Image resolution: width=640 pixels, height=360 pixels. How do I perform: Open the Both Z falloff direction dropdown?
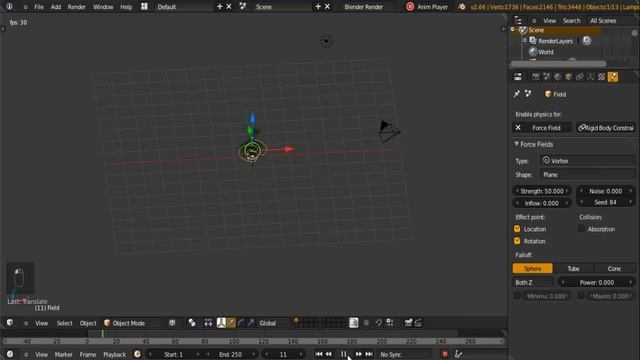533,282
